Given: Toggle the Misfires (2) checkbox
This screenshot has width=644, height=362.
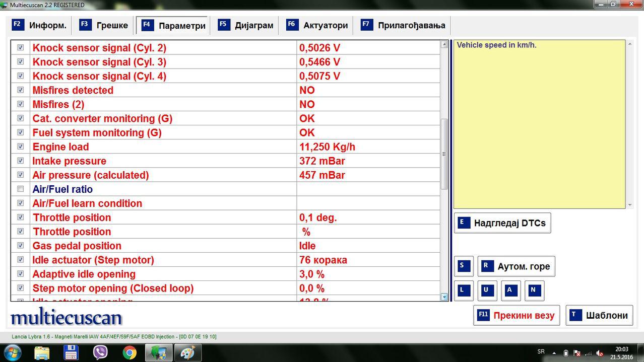Looking at the screenshot, I should pyautogui.click(x=21, y=104).
